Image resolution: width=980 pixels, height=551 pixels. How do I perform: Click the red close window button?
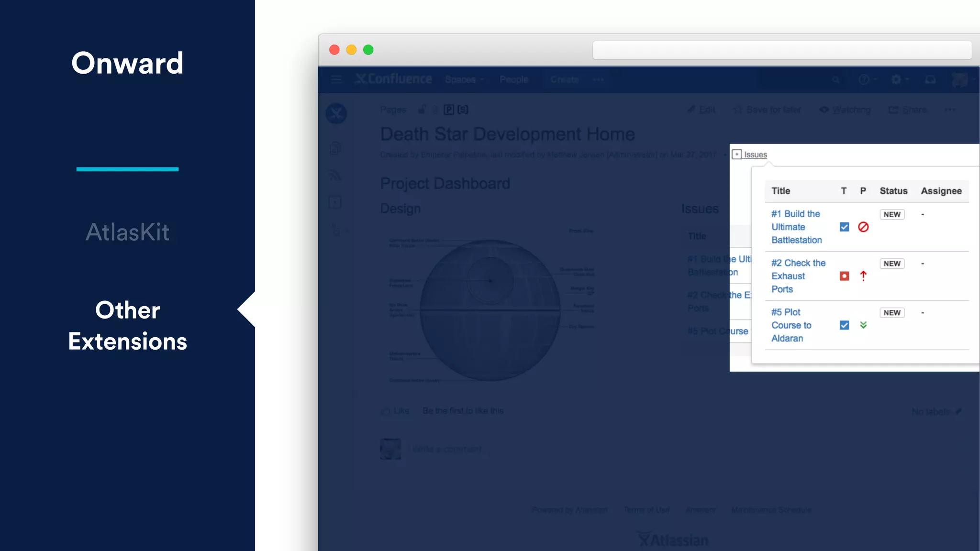[334, 50]
